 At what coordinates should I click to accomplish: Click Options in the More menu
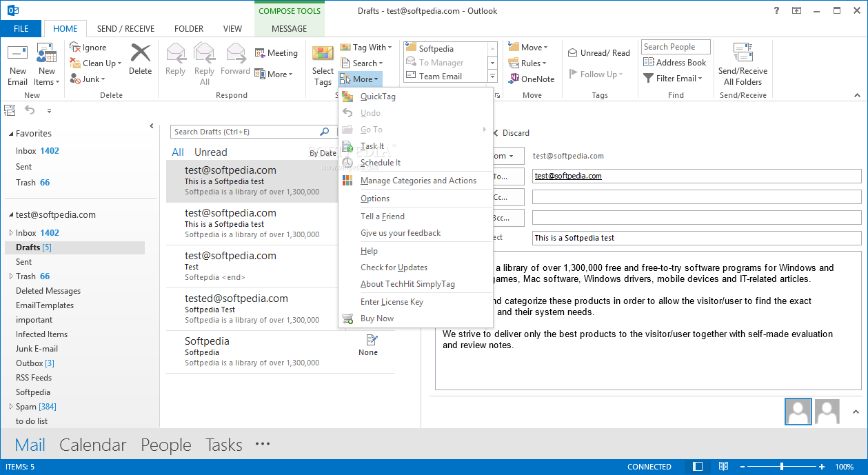point(416,199)
